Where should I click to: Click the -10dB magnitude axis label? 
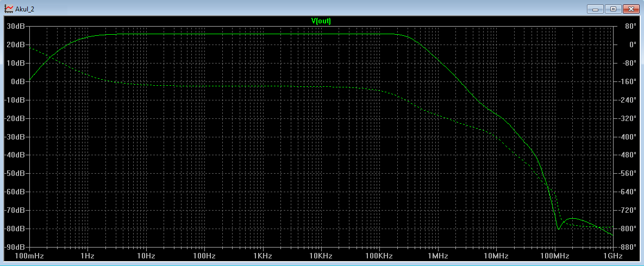[x=15, y=100]
